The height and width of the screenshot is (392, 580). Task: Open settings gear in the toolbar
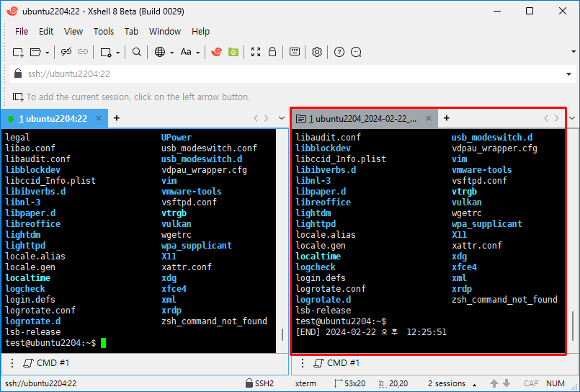317,52
